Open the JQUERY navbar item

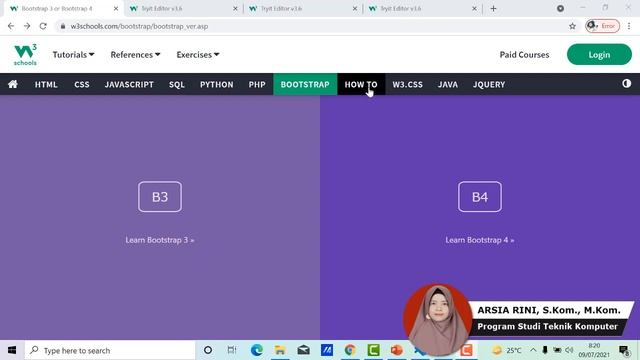(489, 84)
